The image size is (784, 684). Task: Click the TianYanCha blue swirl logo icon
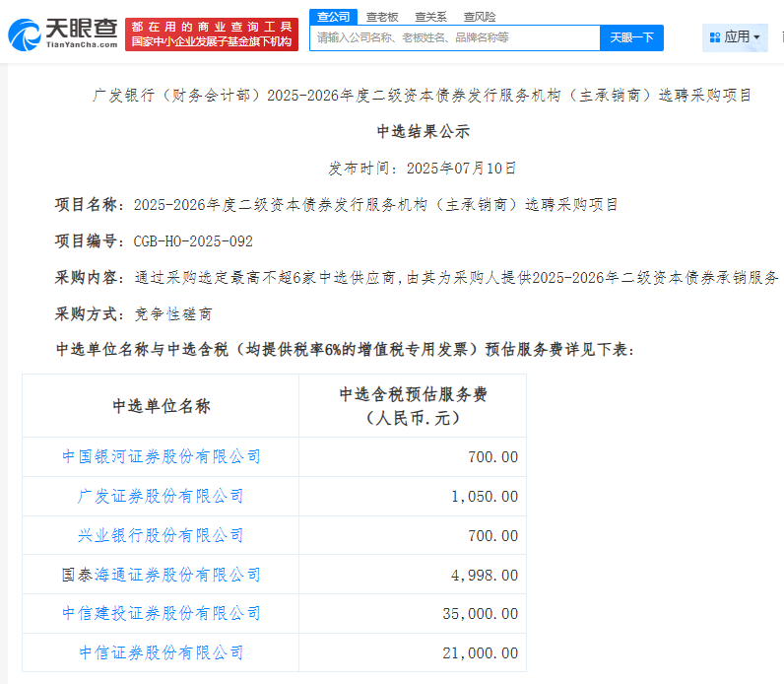pos(26,34)
